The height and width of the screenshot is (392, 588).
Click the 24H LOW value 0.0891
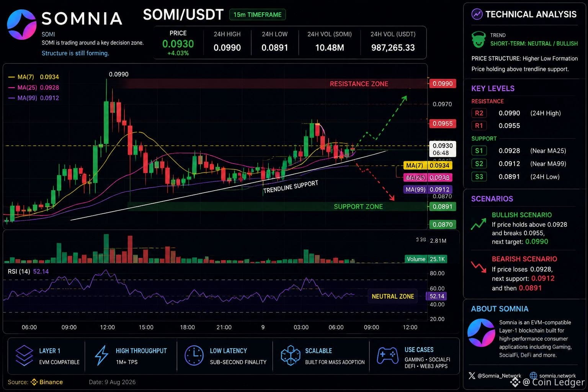coord(274,48)
